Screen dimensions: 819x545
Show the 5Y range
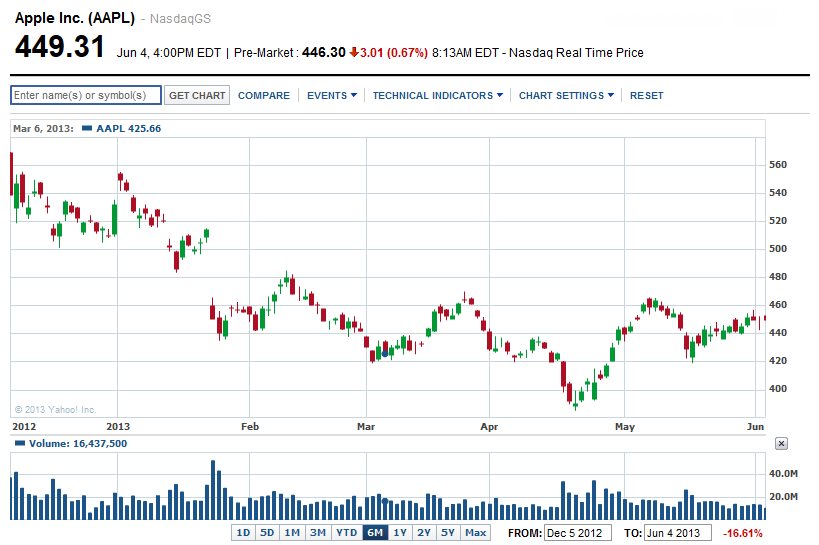[448, 532]
